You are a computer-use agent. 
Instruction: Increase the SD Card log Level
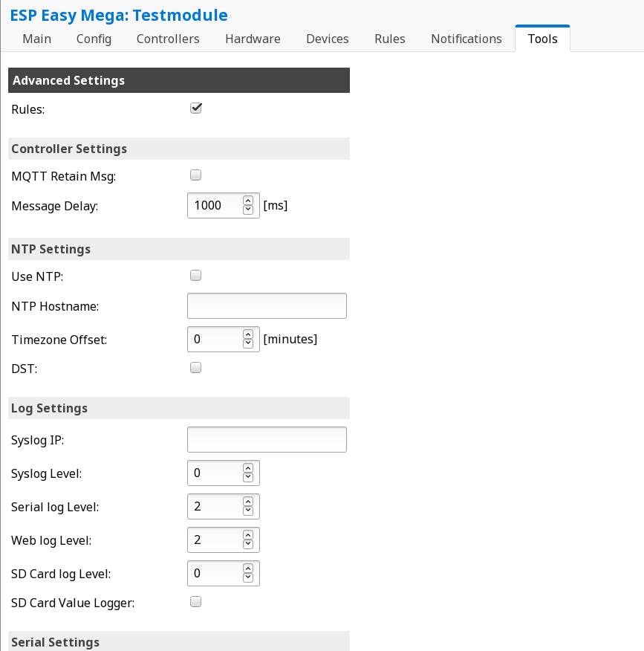(248, 569)
